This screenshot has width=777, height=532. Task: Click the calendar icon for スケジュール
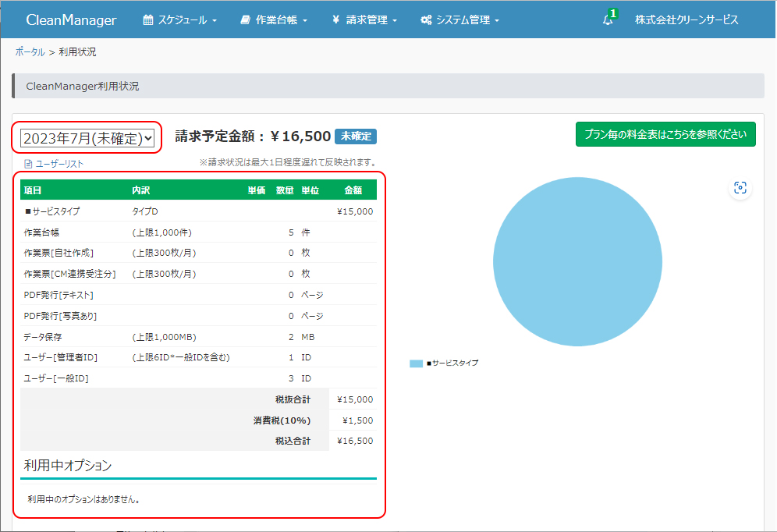click(148, 20)
